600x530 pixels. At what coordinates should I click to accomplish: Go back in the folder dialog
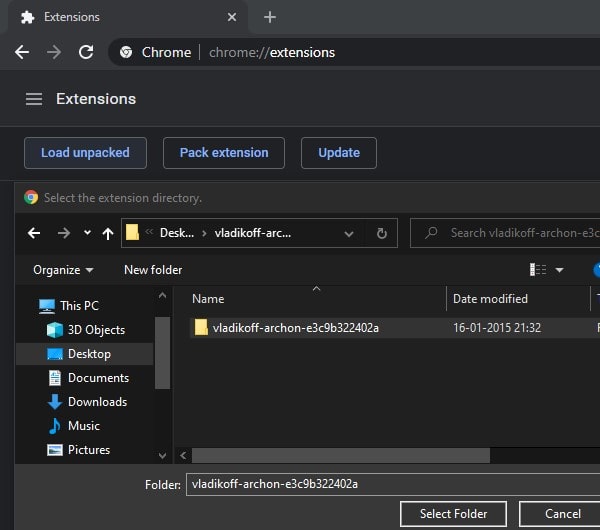pyautogui.click(x=34, y=233)
